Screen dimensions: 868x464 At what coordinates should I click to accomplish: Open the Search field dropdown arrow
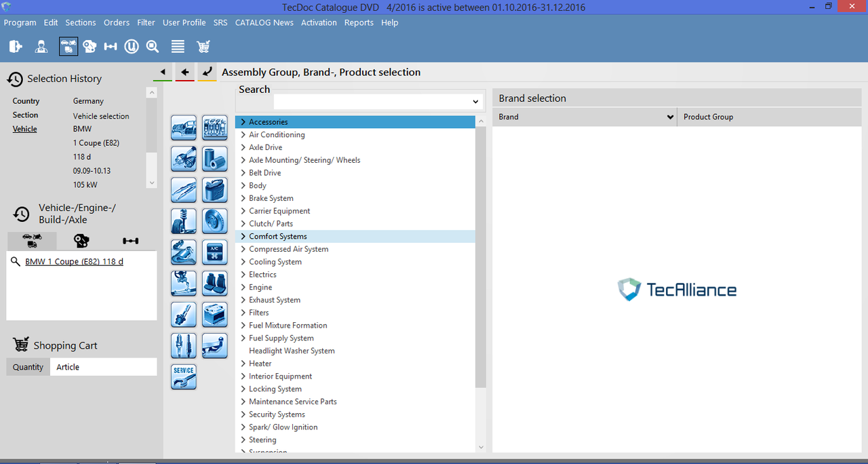[476, 102]
